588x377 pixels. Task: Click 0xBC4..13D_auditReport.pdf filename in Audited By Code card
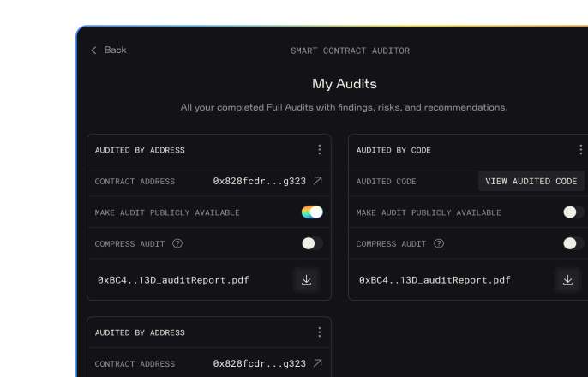[435, 280]
